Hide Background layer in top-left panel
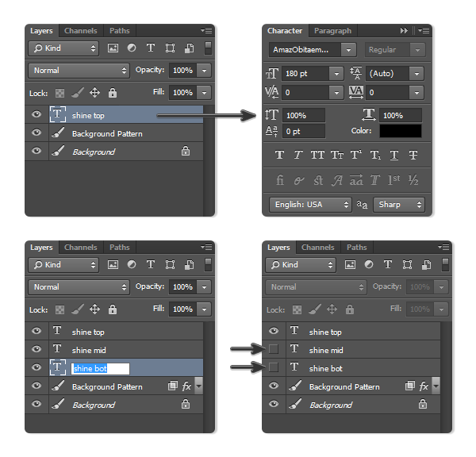 click(x=36, y=151)
